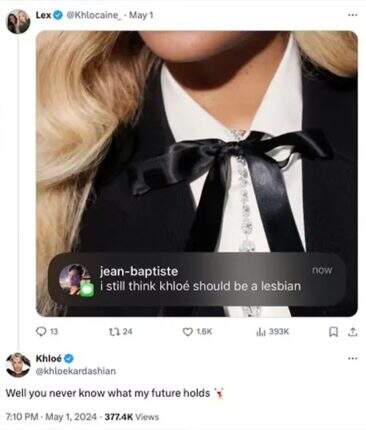The height and width of the screenshot is (430, 366).
Task: View the 377.4K Views count
Action: [x=132, y=417]
